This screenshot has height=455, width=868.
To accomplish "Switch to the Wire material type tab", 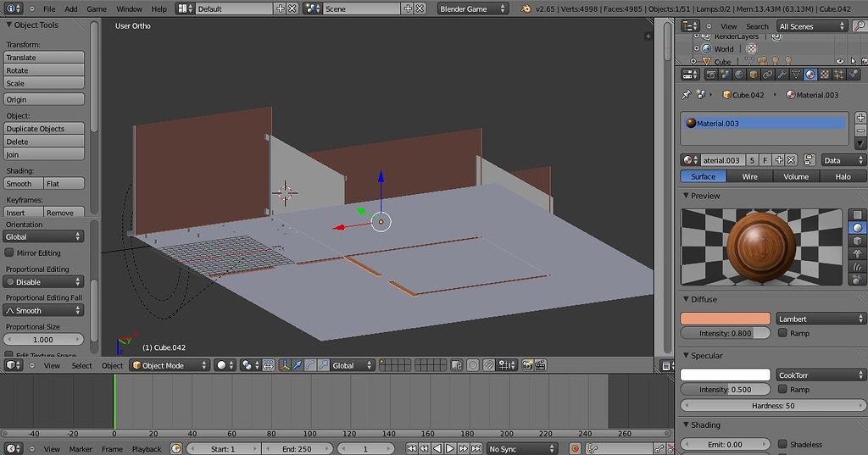I will pyautogui.click(x=749, y=176).
